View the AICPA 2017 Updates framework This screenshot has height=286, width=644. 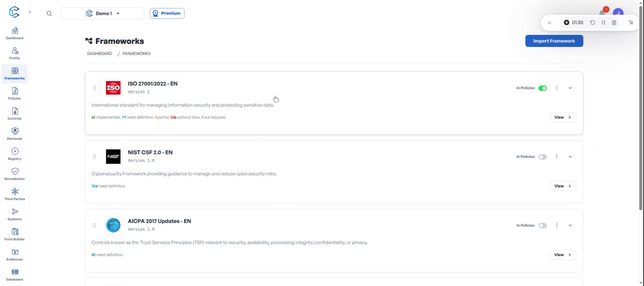tap(563, 255)
